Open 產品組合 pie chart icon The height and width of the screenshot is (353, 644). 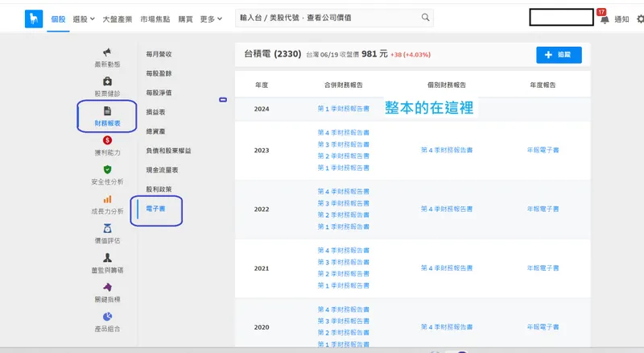[107, 316]
